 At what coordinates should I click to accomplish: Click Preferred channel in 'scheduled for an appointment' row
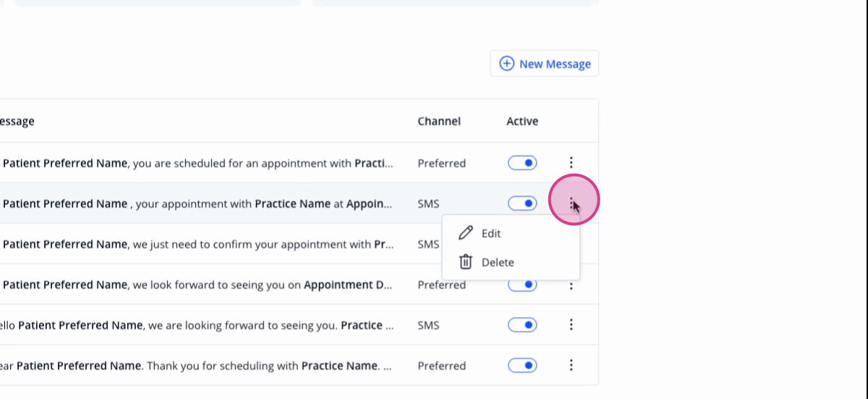click(x=441, y=163)
